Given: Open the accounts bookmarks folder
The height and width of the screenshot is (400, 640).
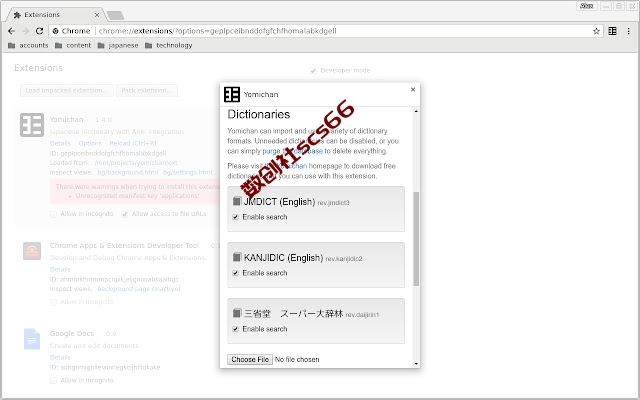Looking at the screenshot, I should (x=28, y=45).
